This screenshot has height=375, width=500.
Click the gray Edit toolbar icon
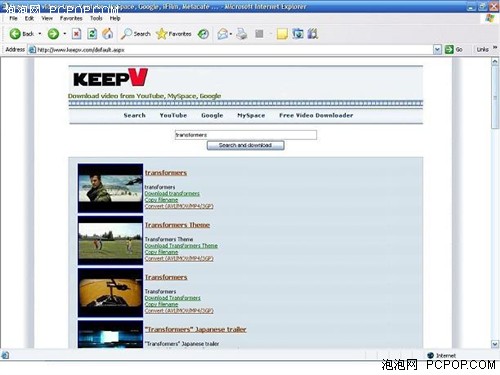[x=259, y=34]
